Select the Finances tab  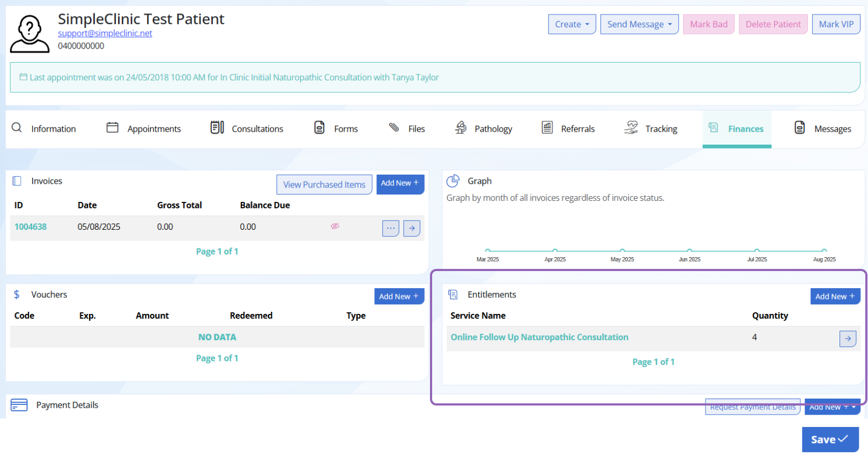737,129
